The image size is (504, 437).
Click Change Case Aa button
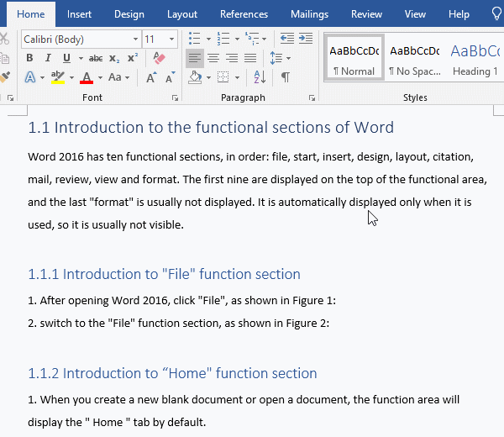click(x=115, y=77)
